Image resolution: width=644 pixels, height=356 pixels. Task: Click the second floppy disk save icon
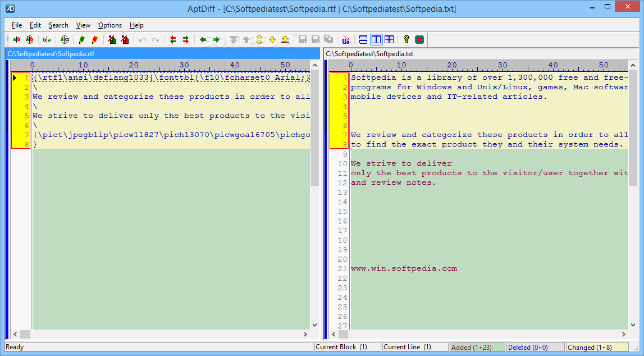[316, 39]
